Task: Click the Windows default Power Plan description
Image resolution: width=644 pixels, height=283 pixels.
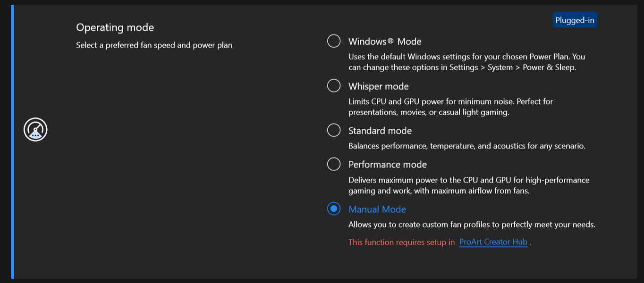Action: (466, 62)
